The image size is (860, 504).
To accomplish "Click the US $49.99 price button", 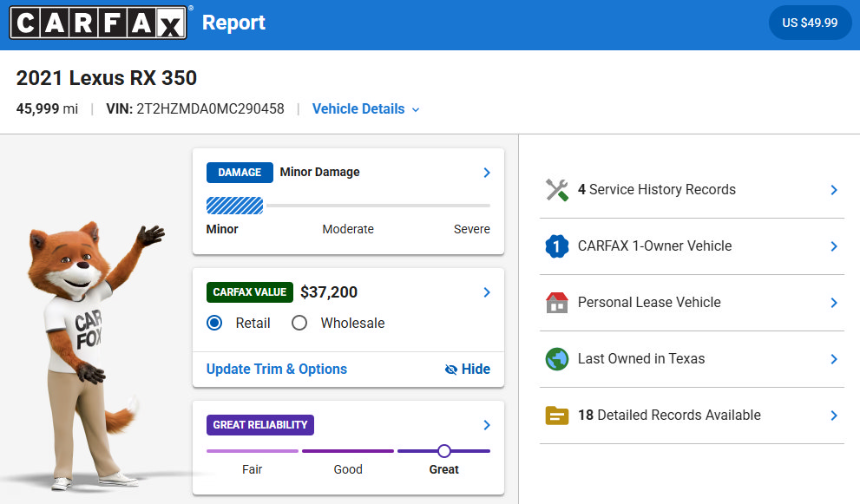I will [x=810, y=23].
